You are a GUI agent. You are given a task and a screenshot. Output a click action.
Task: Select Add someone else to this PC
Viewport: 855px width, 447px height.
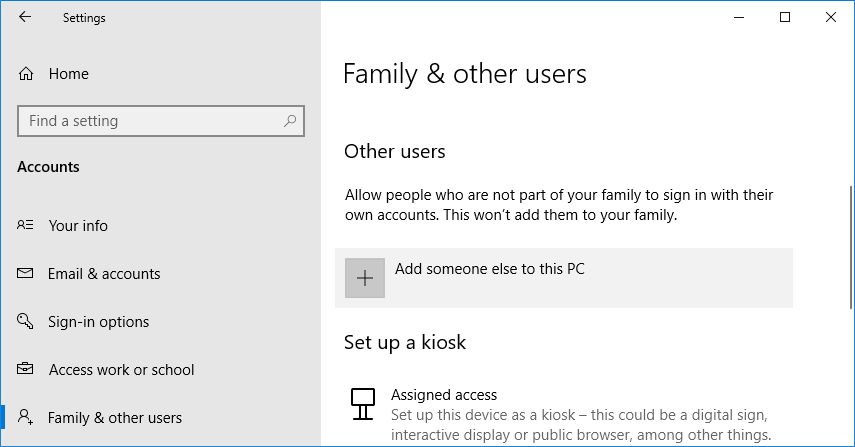[489, 270]
